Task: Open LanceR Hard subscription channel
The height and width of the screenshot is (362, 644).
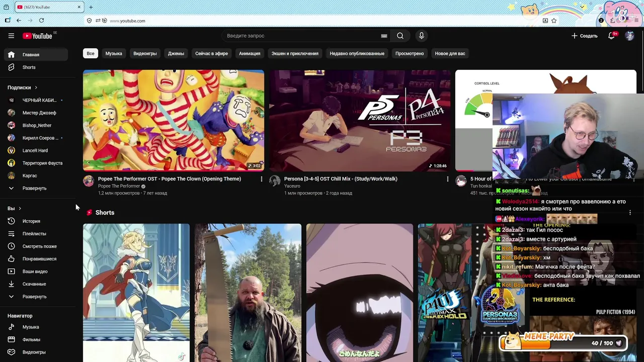Action: point(36,150)
